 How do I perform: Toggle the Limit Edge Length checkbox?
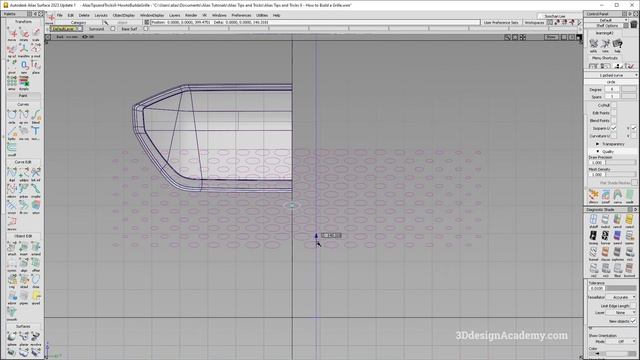[x=633, y=306]
